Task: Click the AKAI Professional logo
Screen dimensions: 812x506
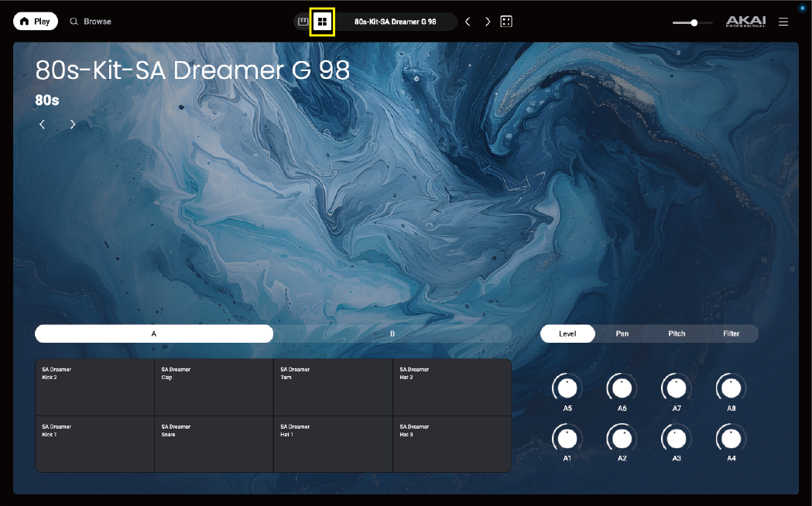Action: coord(745,22)
